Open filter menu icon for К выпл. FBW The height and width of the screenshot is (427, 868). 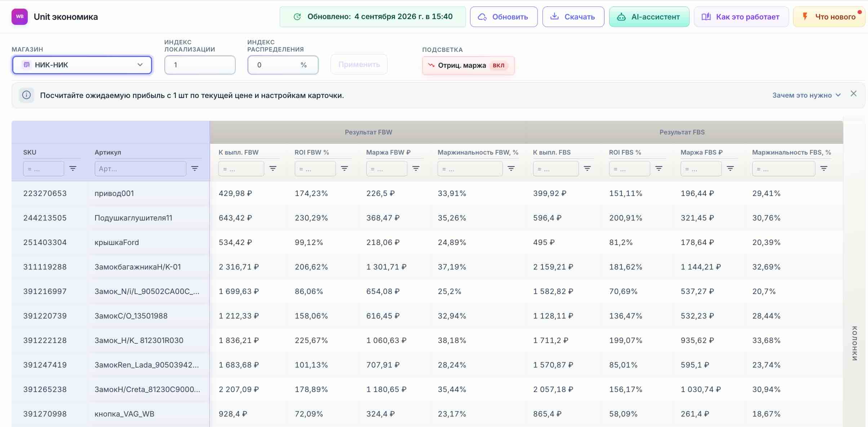[273, 168]
